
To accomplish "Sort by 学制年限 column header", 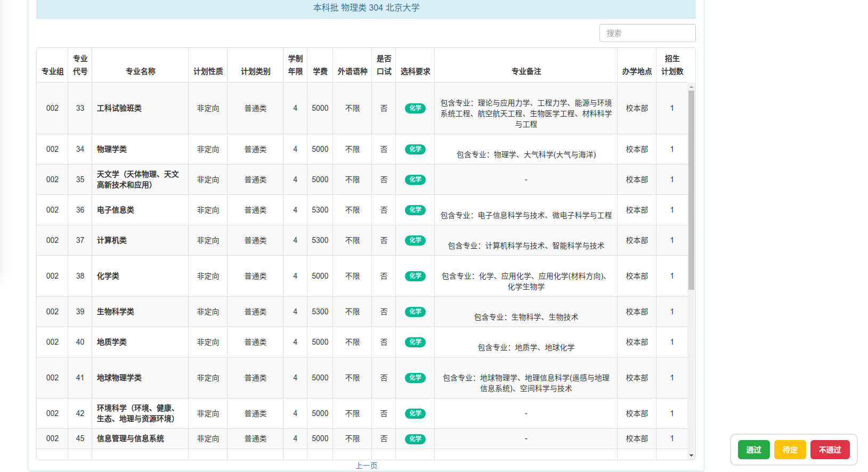I will [295, 65].
